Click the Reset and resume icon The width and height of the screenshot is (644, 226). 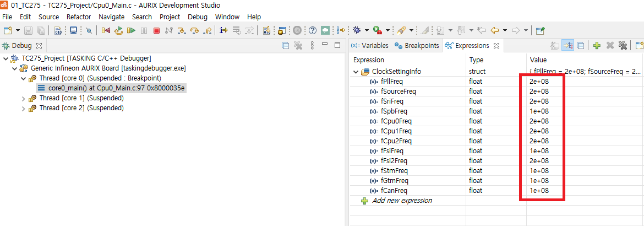119,30
